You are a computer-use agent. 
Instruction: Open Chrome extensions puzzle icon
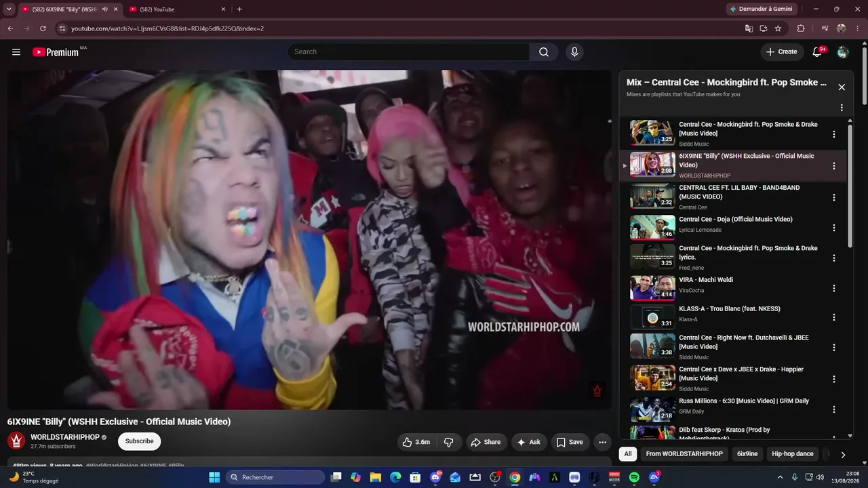[x=801, y=28]
